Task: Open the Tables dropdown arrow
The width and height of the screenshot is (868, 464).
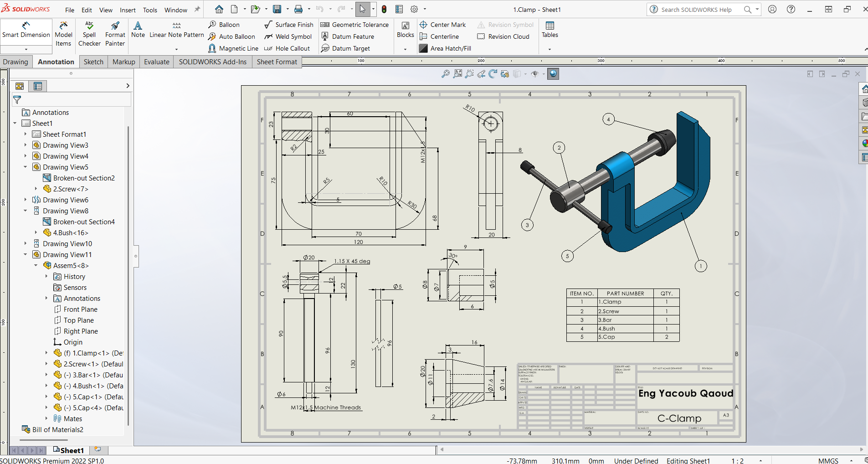Action: [x=550, y=49]
